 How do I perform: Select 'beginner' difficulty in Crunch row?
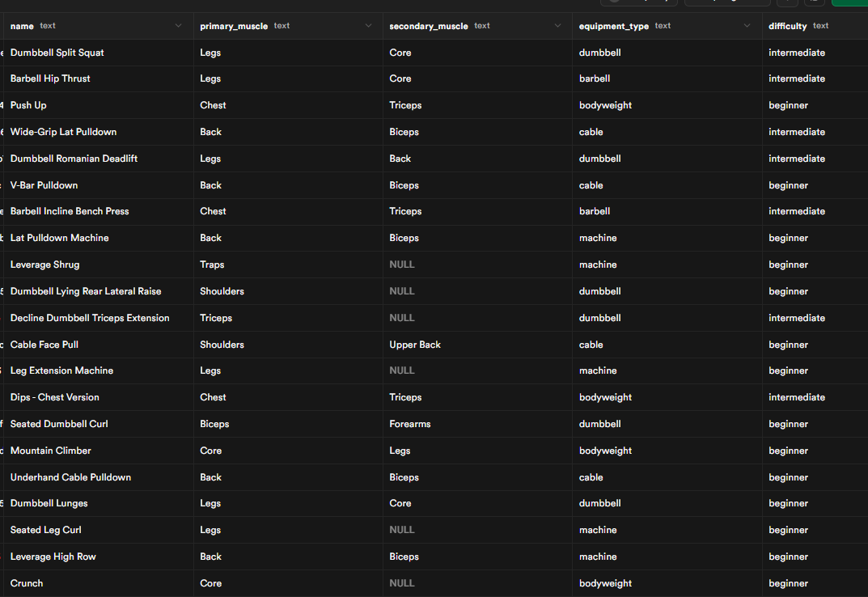815,583
